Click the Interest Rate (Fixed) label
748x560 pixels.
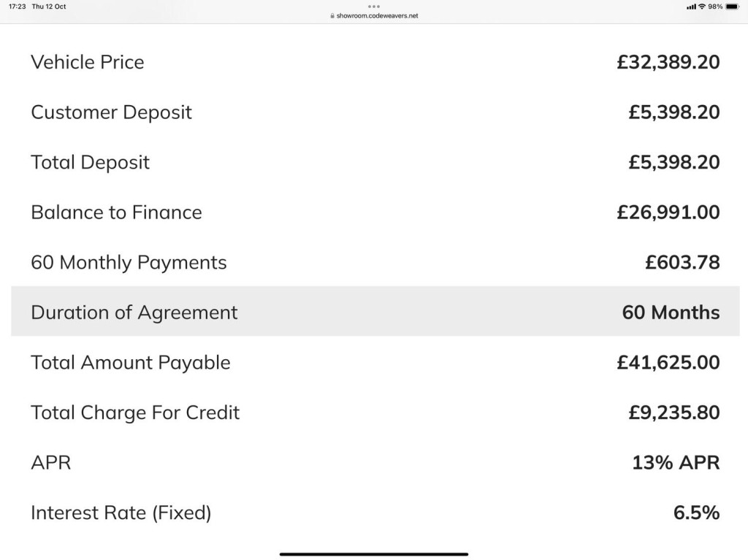pyautogui.click(x=121, y=513)
